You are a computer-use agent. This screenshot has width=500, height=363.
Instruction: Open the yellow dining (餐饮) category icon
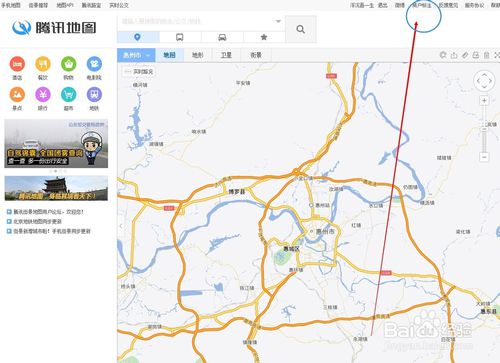click(43, 64)
